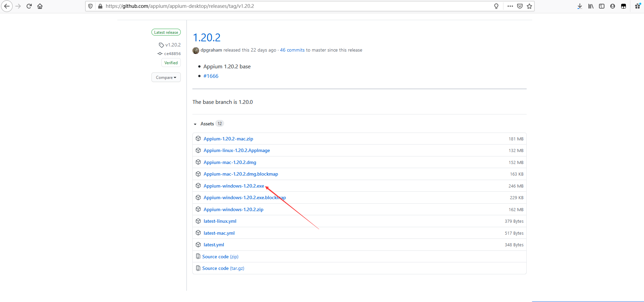644x302 pixels.
Task: Click the browser forward arrow
Action: point(18,6)
